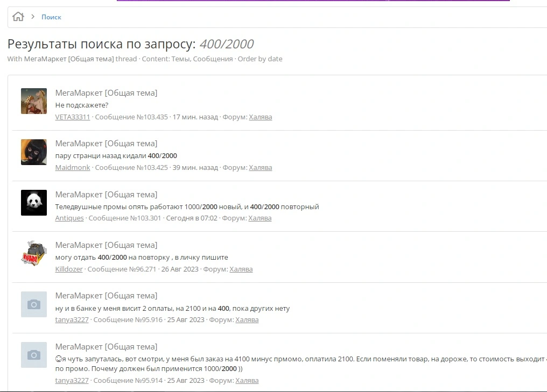Click camera placeholder avatar for message №95.916
Screen dimensions: 547x392
coord(34,304)
